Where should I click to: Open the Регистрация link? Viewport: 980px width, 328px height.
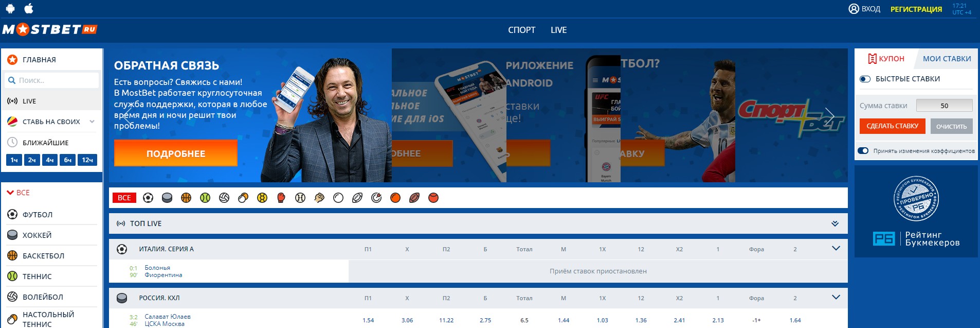point(916,9)
